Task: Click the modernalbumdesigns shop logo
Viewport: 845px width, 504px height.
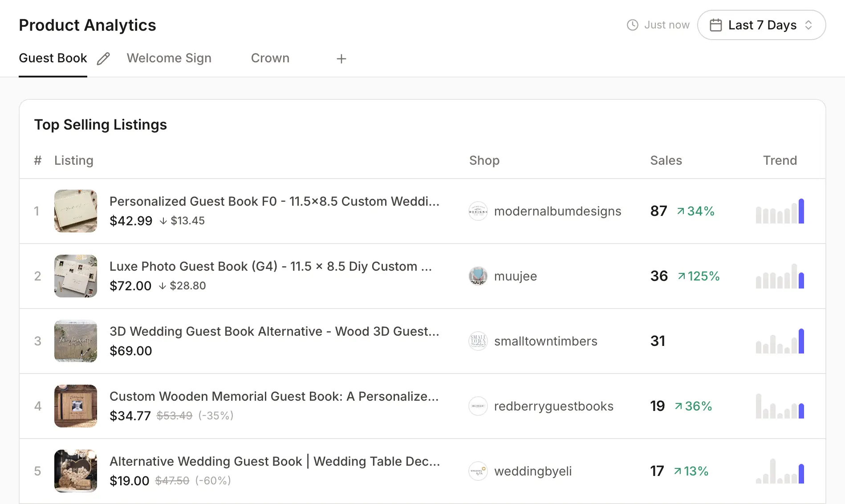Action: click(478, 211)
